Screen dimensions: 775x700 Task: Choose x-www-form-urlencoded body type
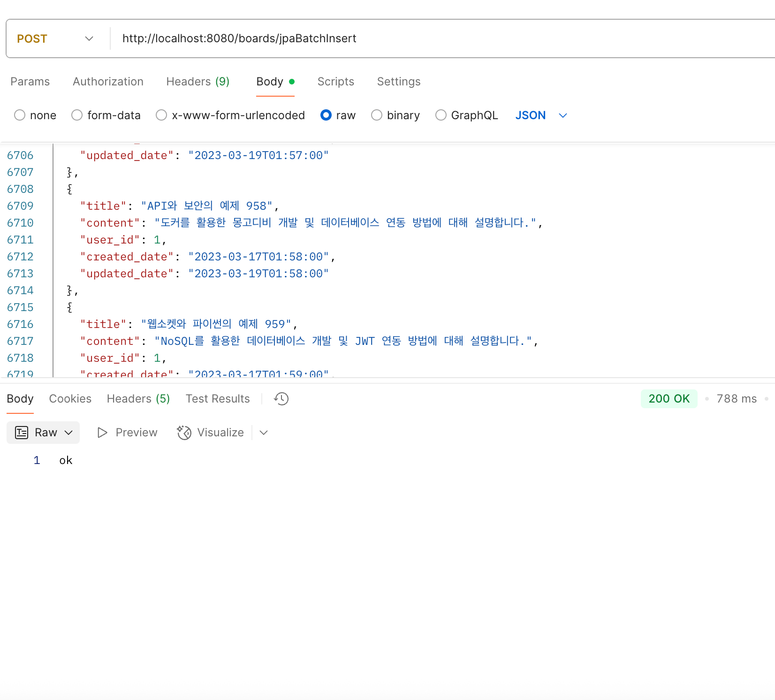tap(161, 115)
